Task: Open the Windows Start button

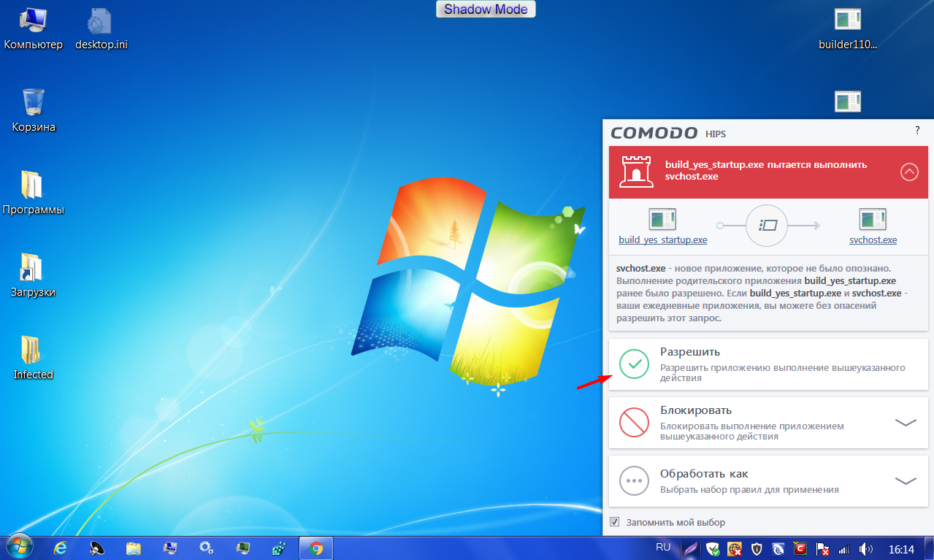Action: pyautogui.click(x=20, y=546)
